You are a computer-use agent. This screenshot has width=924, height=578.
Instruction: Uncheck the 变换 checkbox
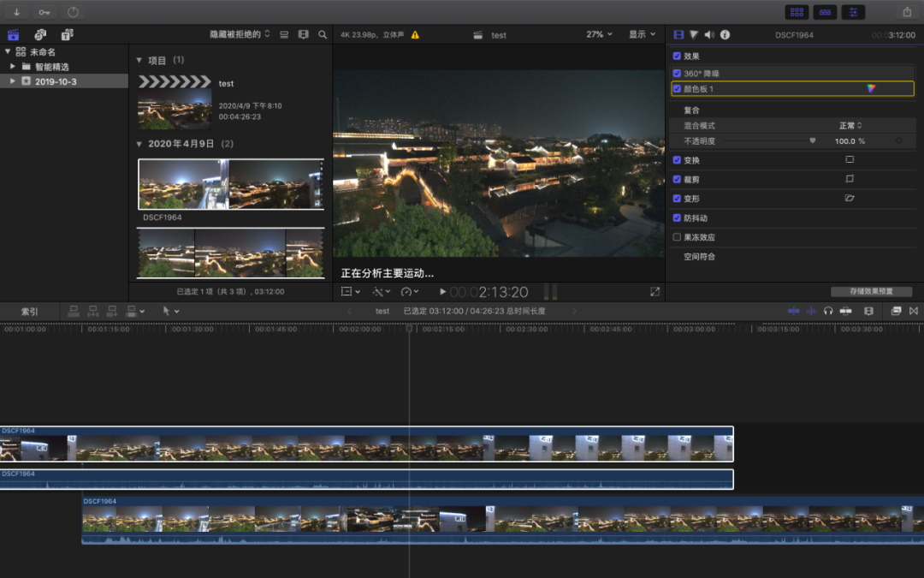(677, 160)
